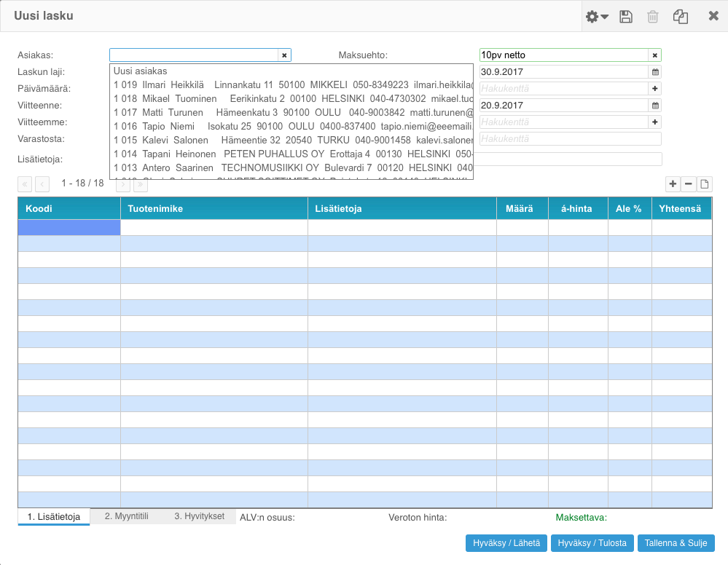The height and width of the screenshot is (565, 728).
Task: Clear the Asiakas field with x
Action: pyautogui.click(x=284, y=55)
